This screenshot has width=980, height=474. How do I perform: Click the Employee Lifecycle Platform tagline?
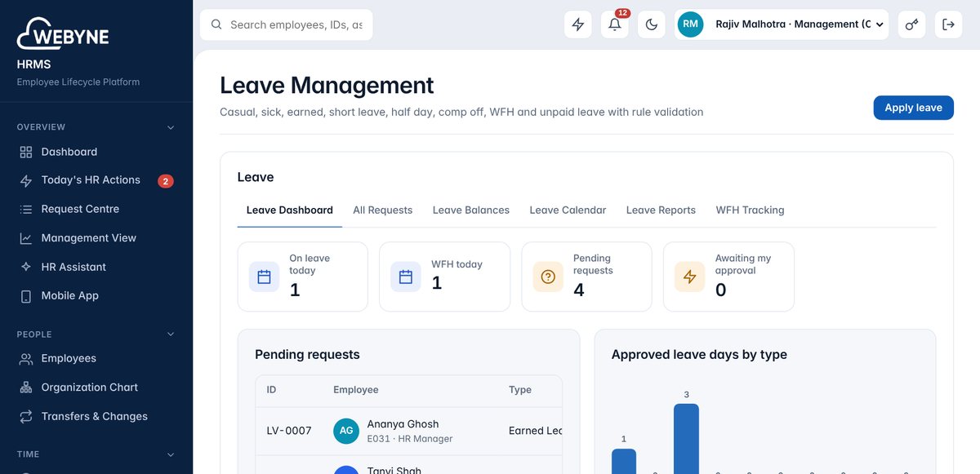(x=78, y=82)
